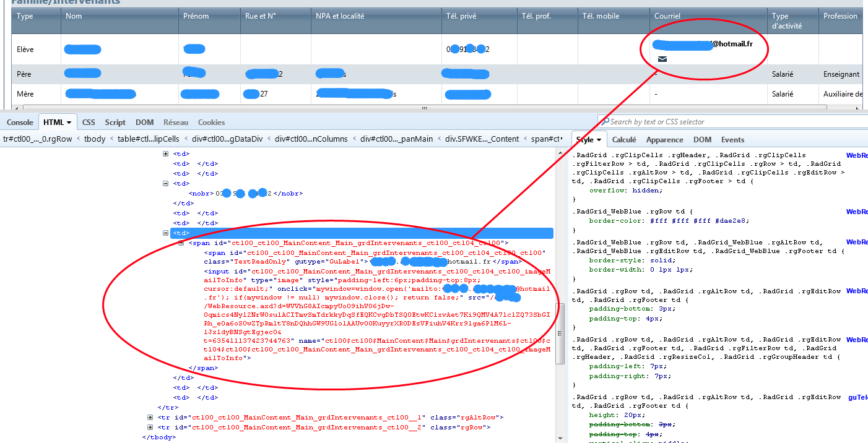Focus the Search by text or CSS selector box
The height and width of the screenshot is (443, 868).
pos(734,122)
